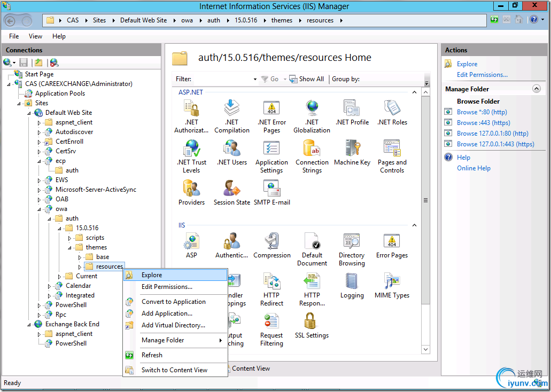Image resolution: width=551 pixels, height=392 pixels.
Task: Click the feature list vertical scrollbar
Action: (425, 200)
